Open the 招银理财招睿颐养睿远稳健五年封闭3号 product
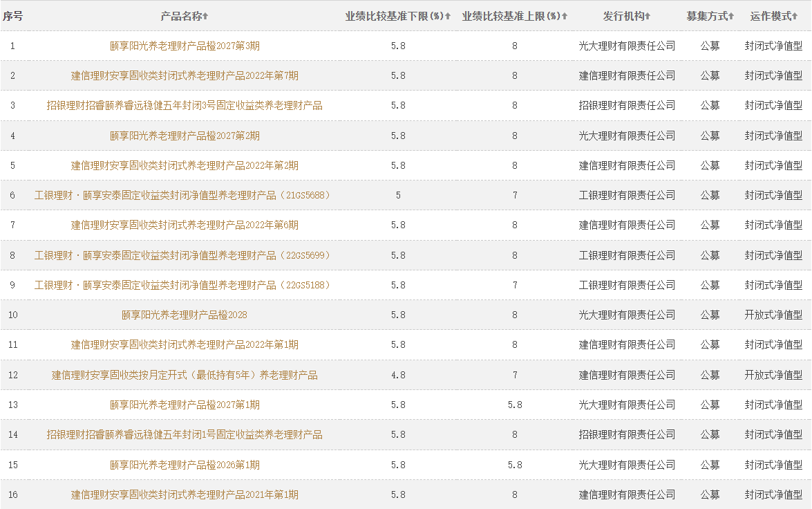The image size is (812, 509). (185, 106)
